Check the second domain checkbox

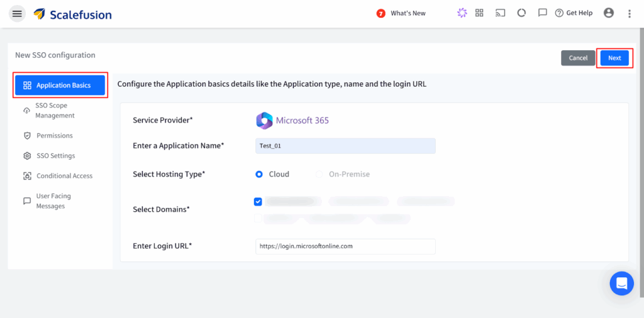pyautogui.click(x=258, y=219)
